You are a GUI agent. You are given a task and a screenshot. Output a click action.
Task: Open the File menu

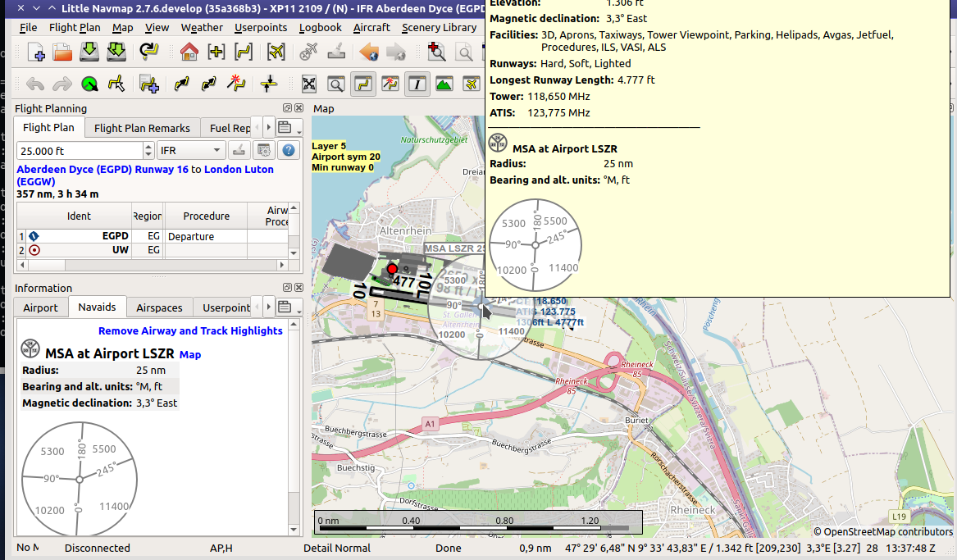(x=28, y=27)
